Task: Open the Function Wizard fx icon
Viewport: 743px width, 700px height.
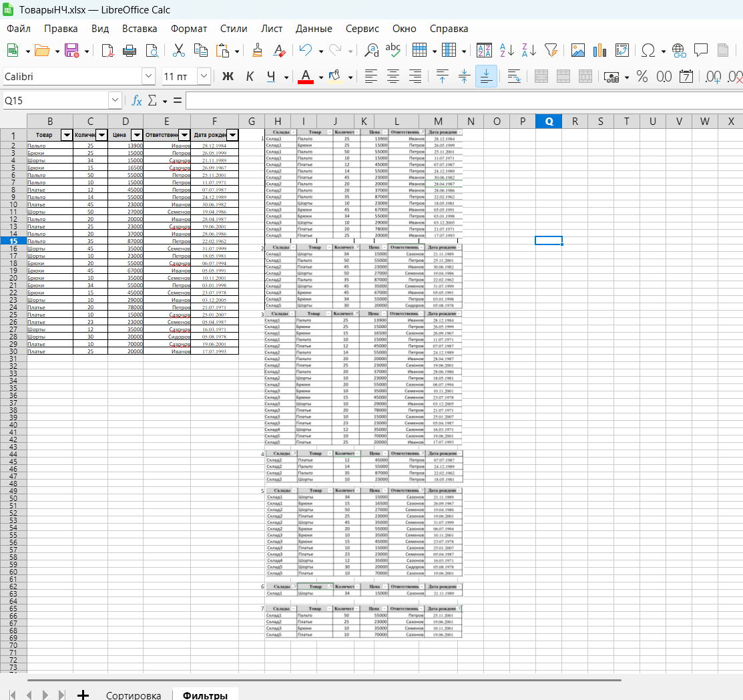Action: coord(136,101)
